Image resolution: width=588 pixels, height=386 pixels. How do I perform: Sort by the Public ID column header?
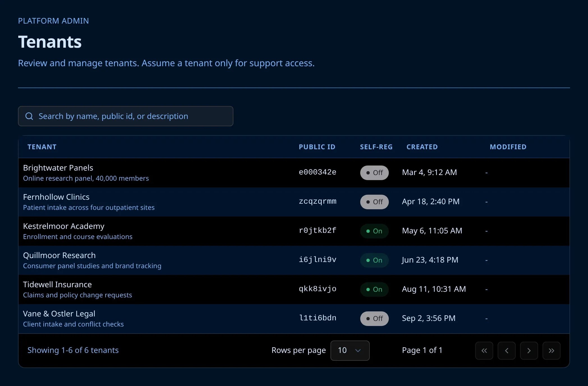tap(317, 147)
